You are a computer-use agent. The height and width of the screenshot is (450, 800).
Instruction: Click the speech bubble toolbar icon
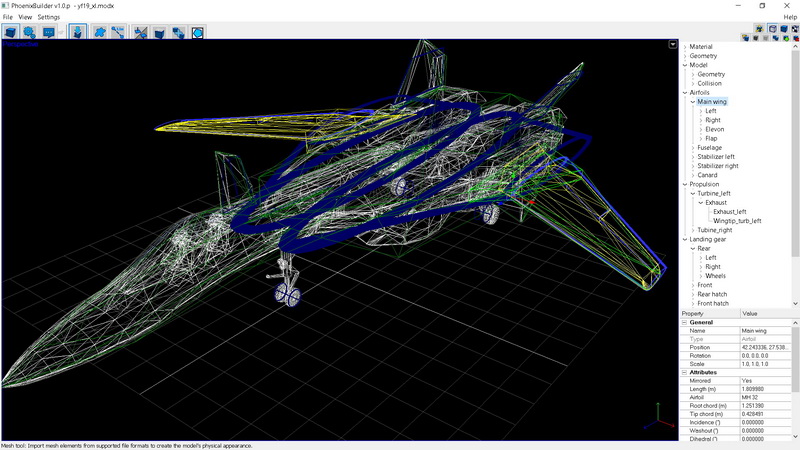pos(49,32)
